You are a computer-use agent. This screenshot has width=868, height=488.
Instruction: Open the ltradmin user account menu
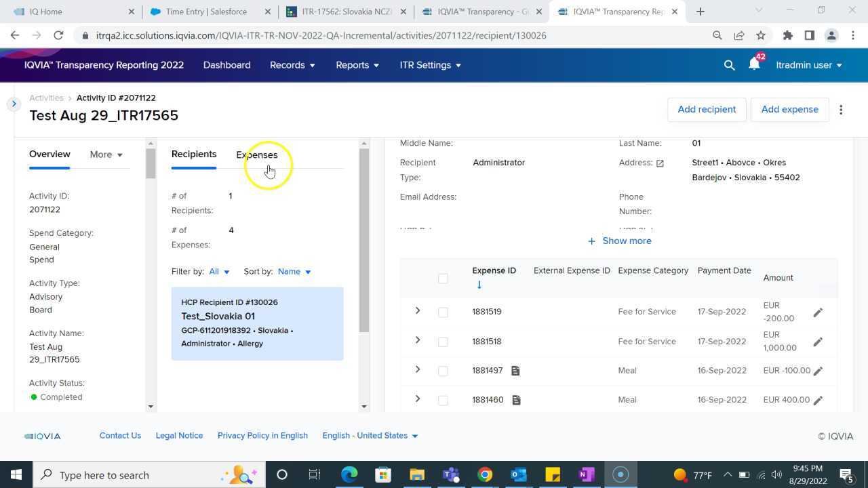(809, 65)
